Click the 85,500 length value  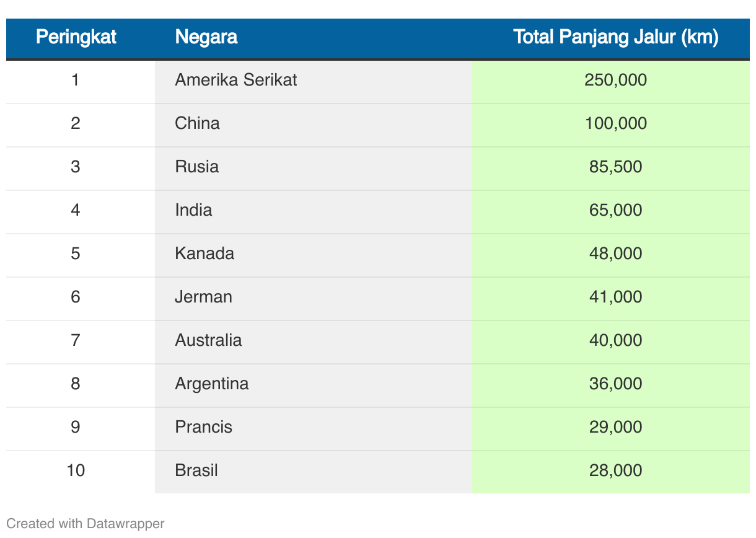click(x=615, y=167)
